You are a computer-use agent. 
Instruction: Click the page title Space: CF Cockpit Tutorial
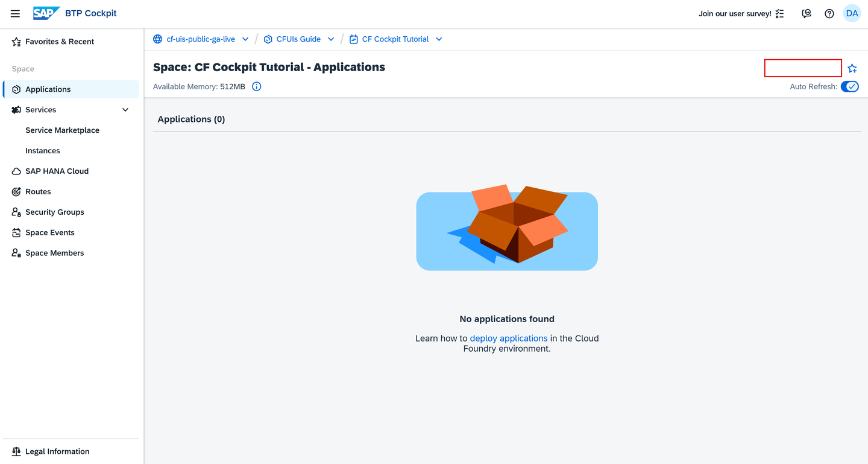click(x=269, y=67)
